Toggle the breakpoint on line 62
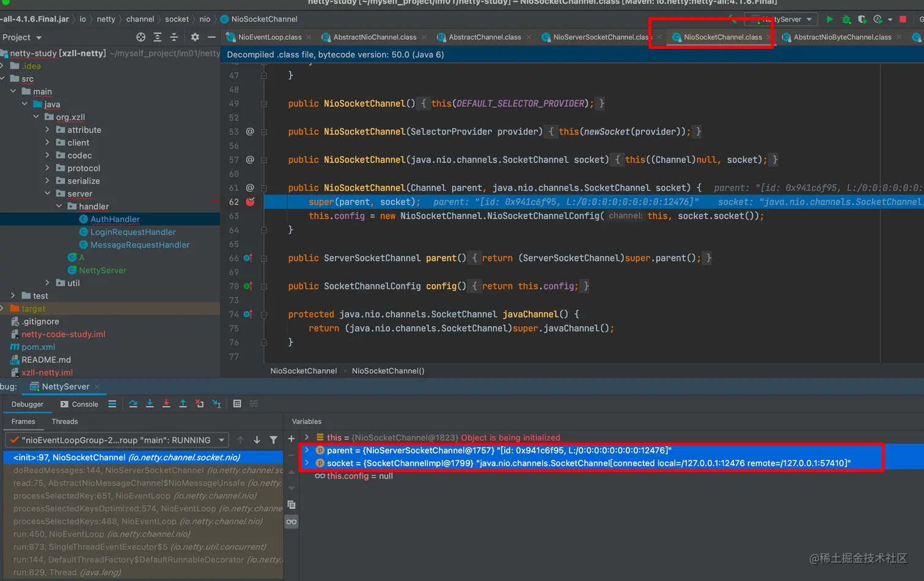This screenshot has width=924, height=581. click(250, 202)
